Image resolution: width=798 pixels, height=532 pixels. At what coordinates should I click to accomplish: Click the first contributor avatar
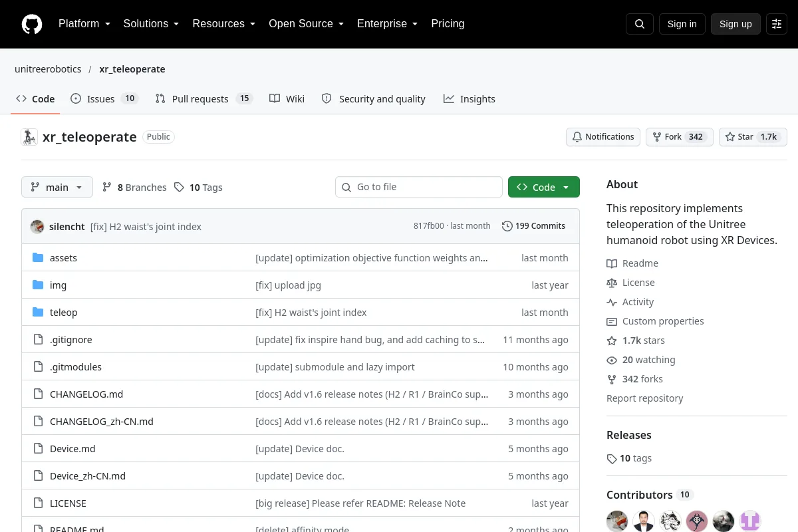click(x=617, y=521)
